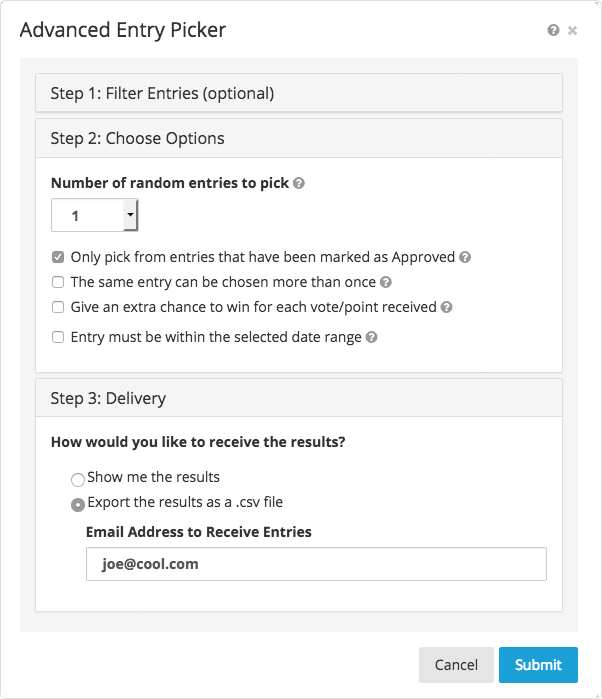Viewport: 602px width, 699px height.
Task: Click help icon next to Approved entries option
Action: (x=465, y=257)
